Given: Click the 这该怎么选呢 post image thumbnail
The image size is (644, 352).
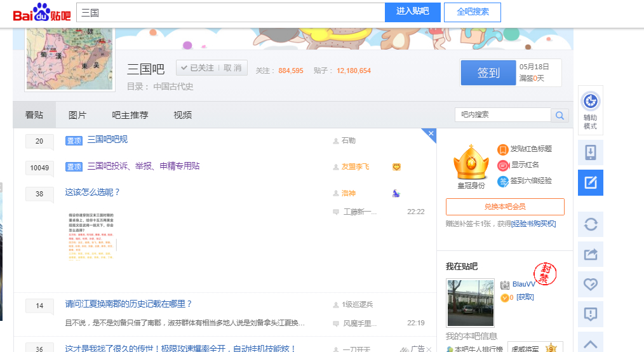Looking at the screenshot, I should pyautogui.click(x=94, y=236).
